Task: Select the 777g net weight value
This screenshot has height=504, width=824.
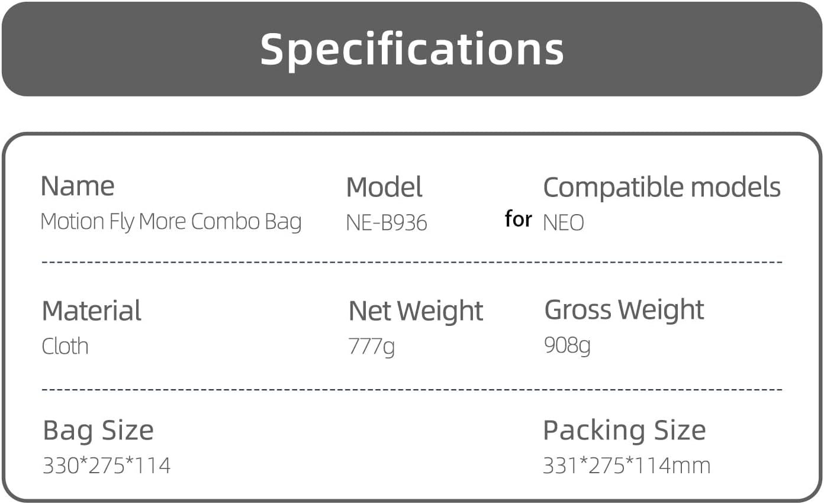Action: point(372,346)
